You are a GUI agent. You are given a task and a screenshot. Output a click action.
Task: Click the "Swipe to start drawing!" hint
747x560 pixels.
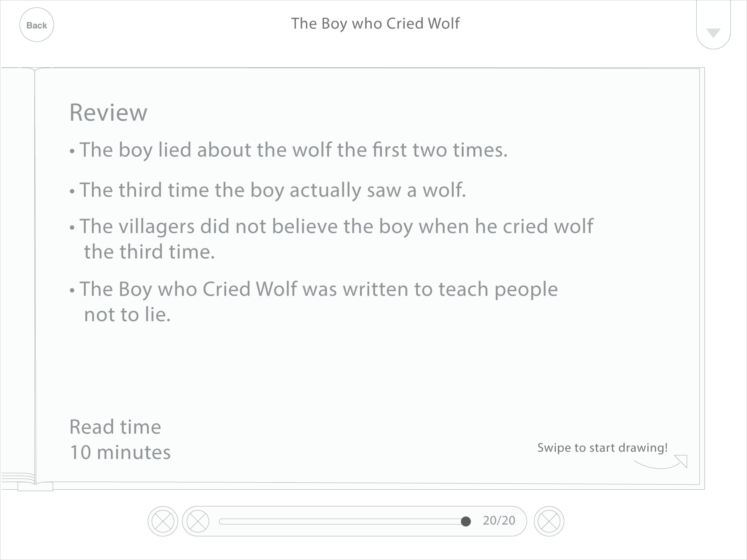click(602, 448)
